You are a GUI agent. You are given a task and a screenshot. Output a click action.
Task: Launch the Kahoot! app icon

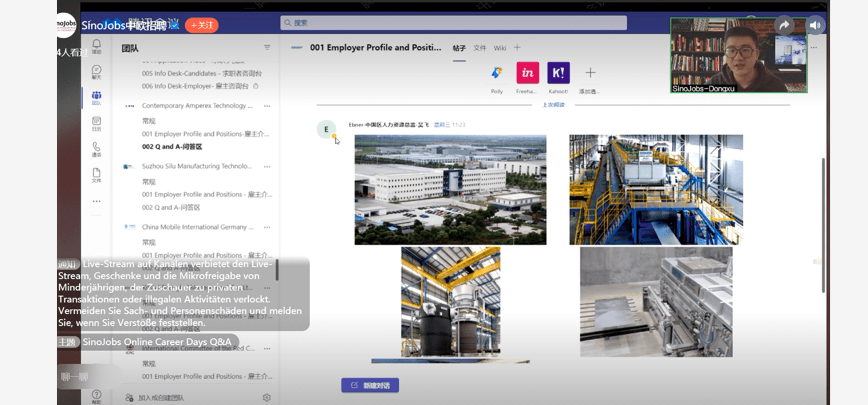tap(558, 73)
